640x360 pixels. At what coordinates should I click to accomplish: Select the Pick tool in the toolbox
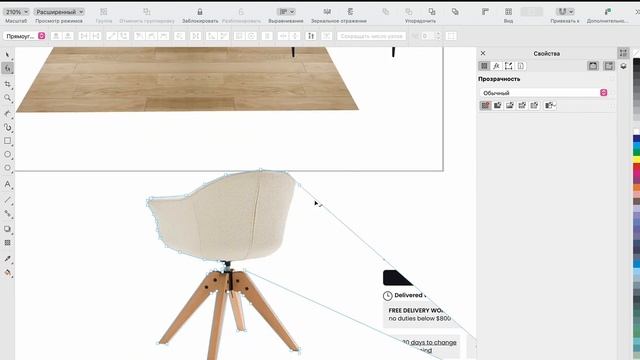coord(7,55)
